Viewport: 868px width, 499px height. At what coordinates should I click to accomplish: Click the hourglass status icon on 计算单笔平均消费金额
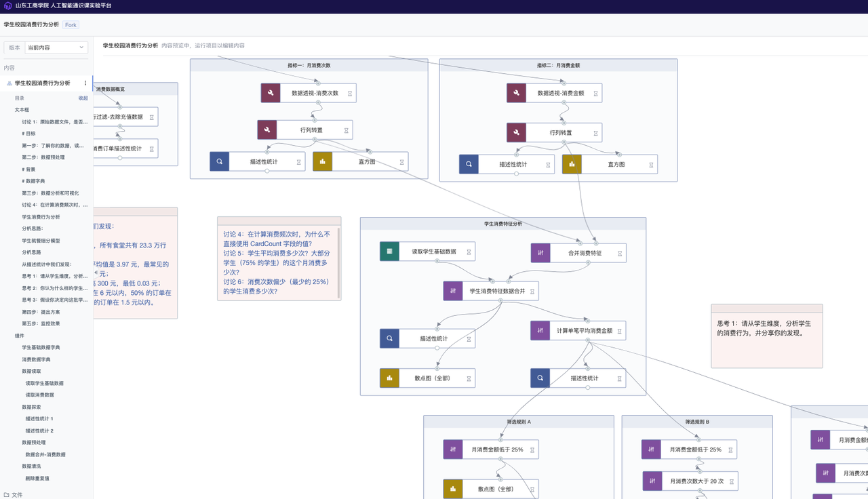(618, 331)
